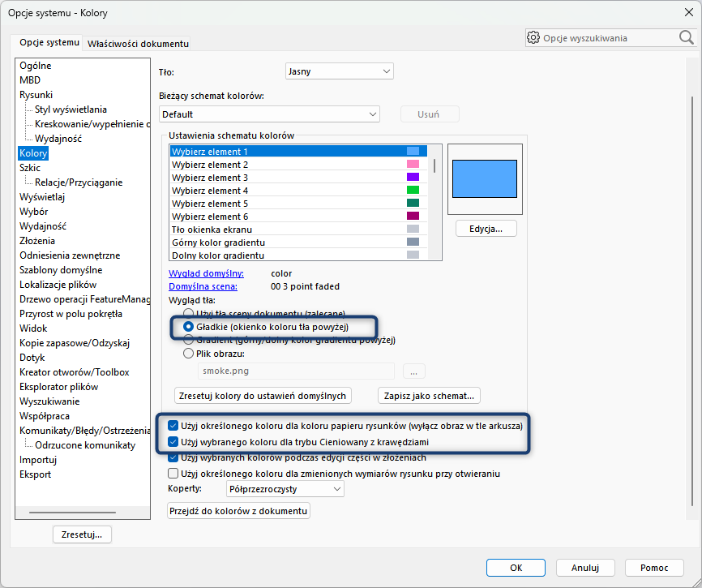702x588 pixels.
Task: Switch to Właściwości dokumentu tab
Action: (138, 43)
